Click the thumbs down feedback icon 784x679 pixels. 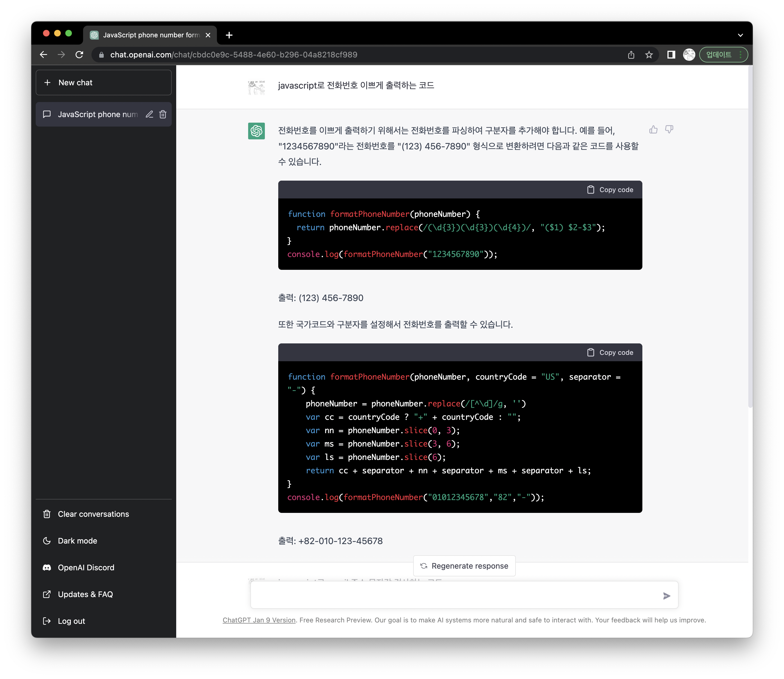(x=669, y=130)
